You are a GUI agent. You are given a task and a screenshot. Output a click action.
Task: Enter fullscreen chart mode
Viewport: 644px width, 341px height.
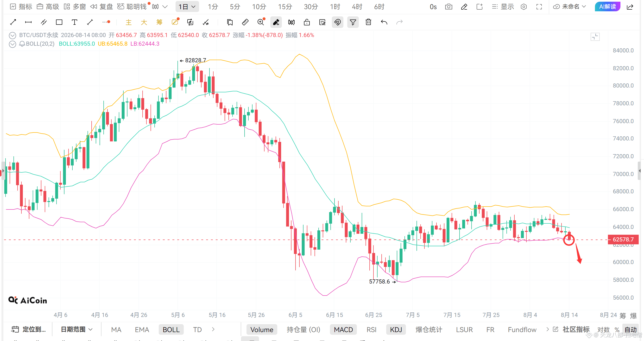539,7
